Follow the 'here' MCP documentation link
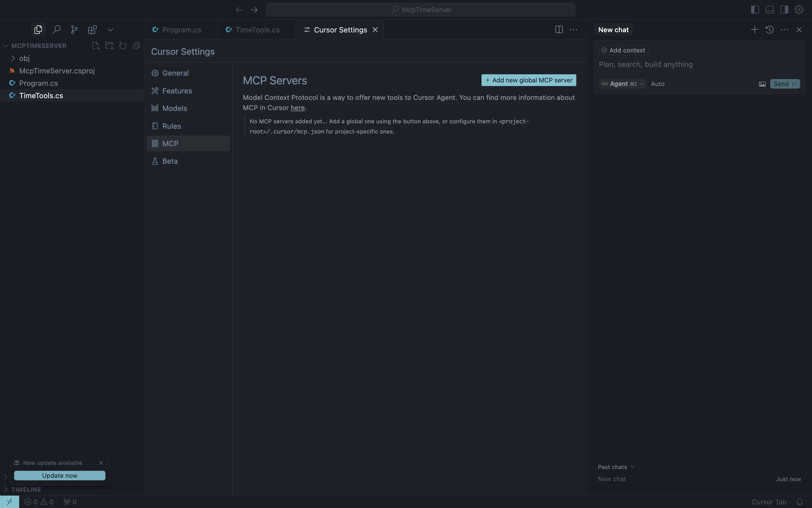 coord(298,108)
